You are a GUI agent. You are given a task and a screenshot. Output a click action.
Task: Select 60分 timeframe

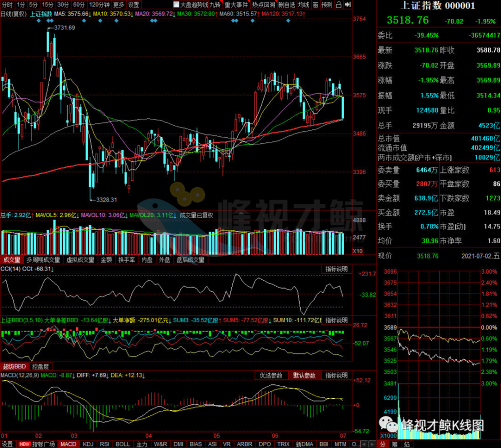(79, 5)
